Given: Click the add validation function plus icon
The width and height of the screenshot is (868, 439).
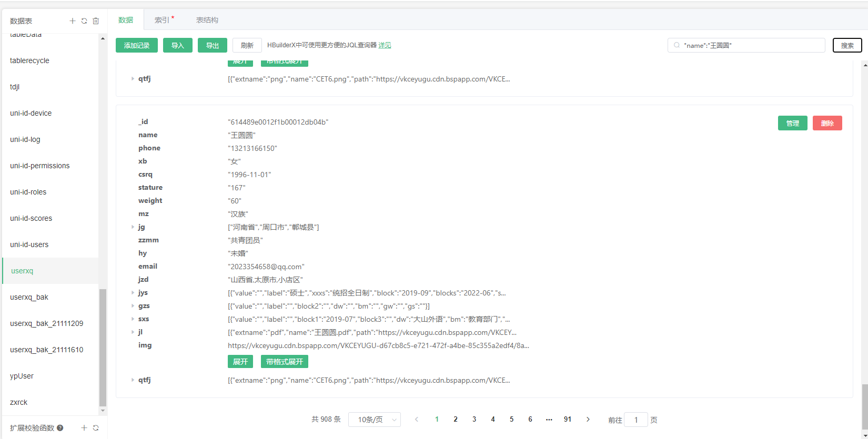Looking at the screenshot, I should [x=84, y=428].
